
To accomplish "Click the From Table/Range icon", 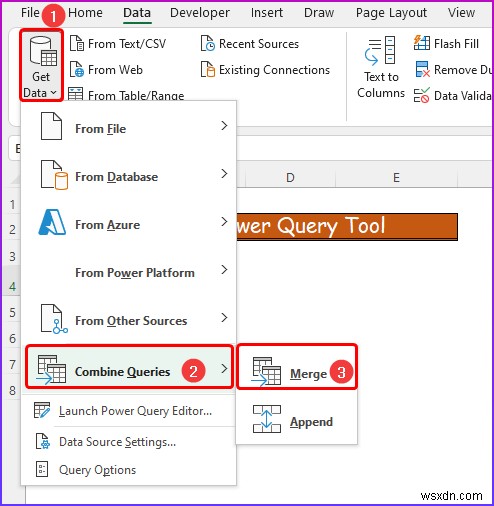I will (x=76, y=94).
